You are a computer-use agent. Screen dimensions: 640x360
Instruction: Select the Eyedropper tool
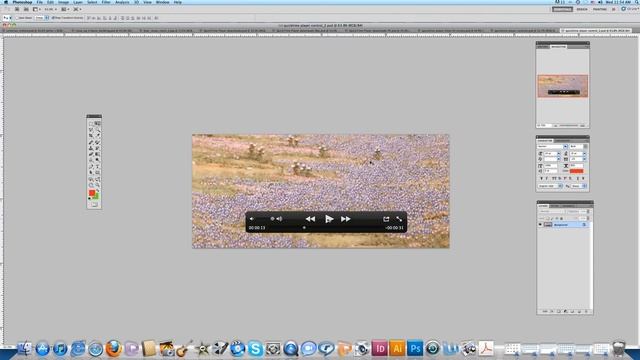pyautogui.click(x=98, y=136)
